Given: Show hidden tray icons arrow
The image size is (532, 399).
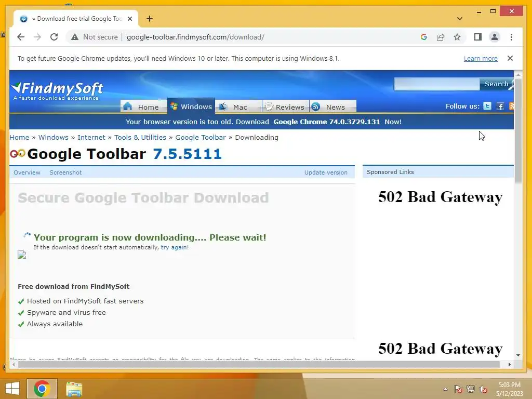Looking at the screenshot, I should [x=445, y=389].
